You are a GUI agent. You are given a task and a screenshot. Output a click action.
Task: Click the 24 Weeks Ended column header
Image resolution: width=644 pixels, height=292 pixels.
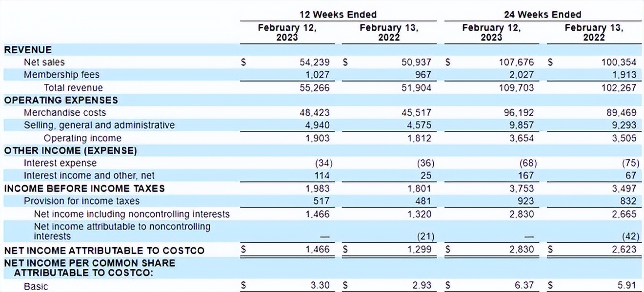click(x=543, y=14)
